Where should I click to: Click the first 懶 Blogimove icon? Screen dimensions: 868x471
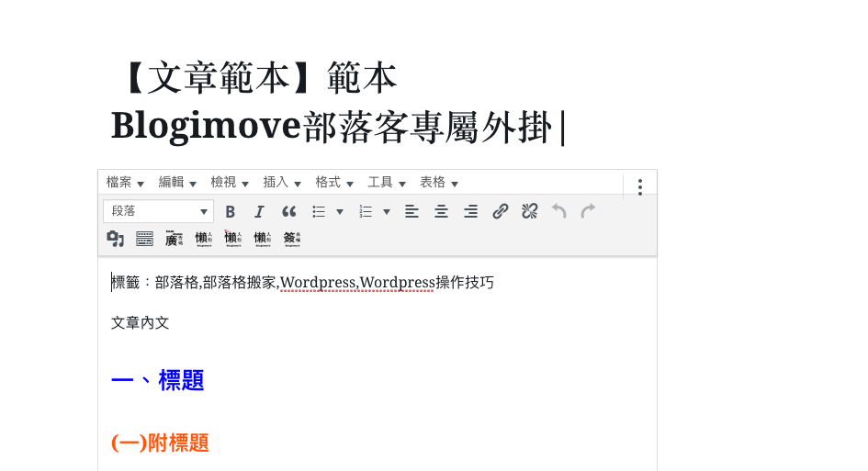(204, 239)
